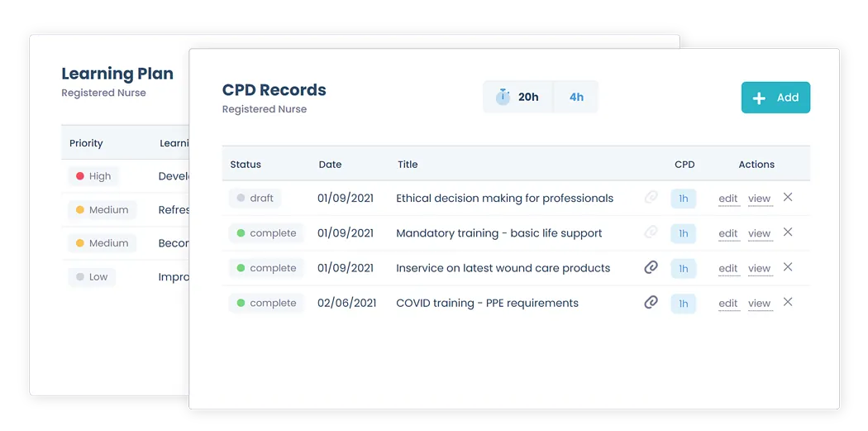Open attachment link for Inservice on wound care row
Screen dimensions: 868x431
(651, 267)
